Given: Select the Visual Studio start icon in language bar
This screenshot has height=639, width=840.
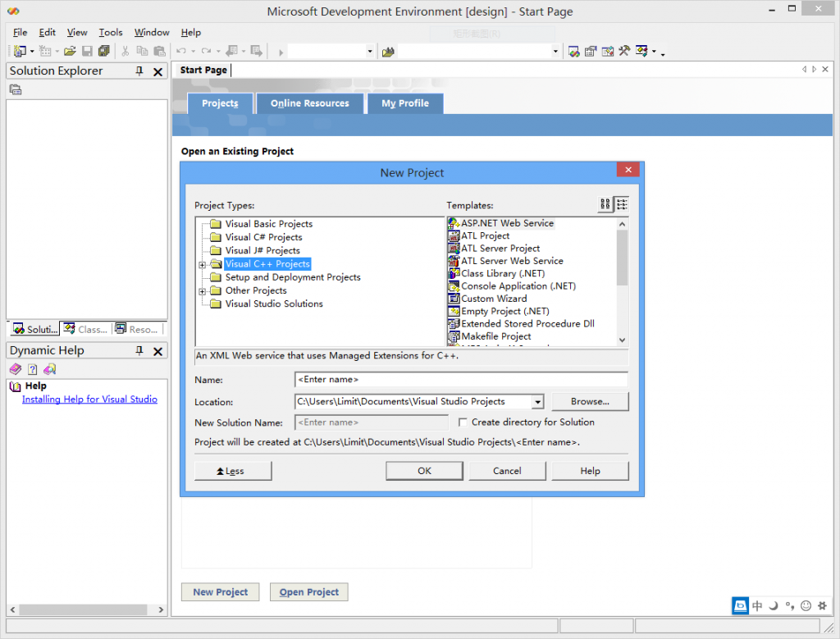Looking at the screenshot, I should point(740,605).
